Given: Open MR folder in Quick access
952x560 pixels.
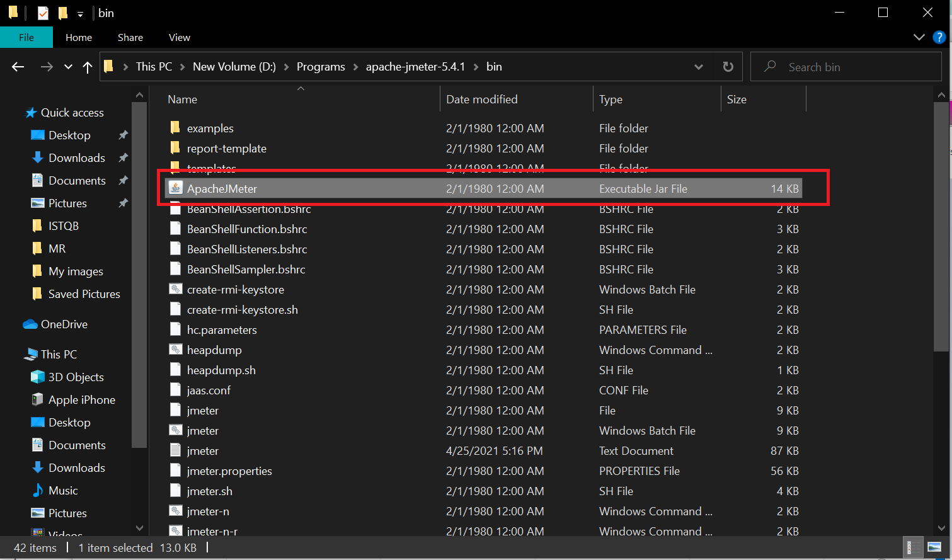Looking at the screenshot, I should (x=57, y=249).
